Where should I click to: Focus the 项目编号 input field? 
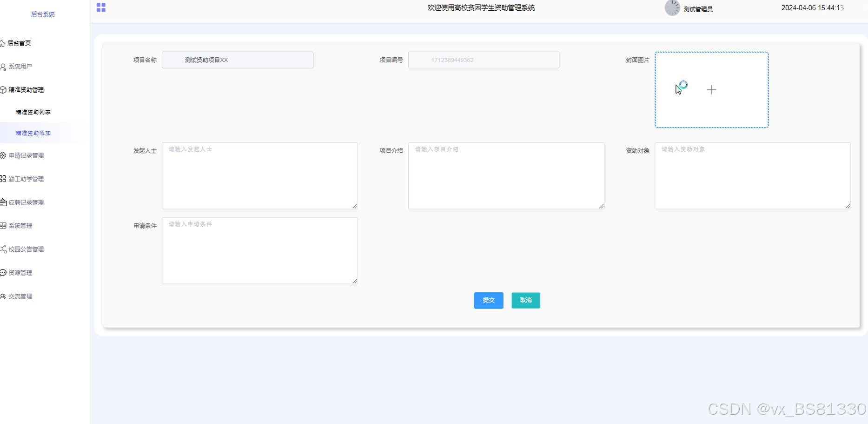pyautogui.click(x=484, y=60)
